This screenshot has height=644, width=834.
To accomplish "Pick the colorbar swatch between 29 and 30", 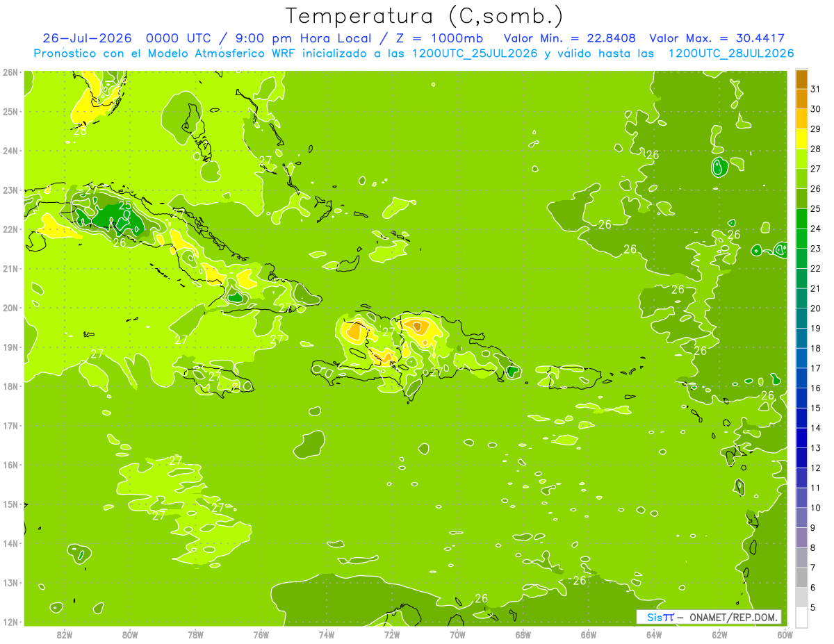I will click(x=801, y=119).
